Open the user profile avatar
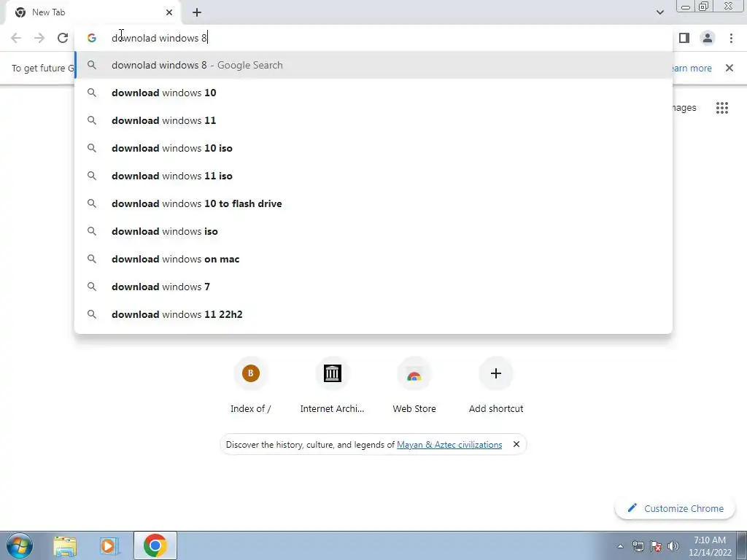 click(x=708, y=38)
